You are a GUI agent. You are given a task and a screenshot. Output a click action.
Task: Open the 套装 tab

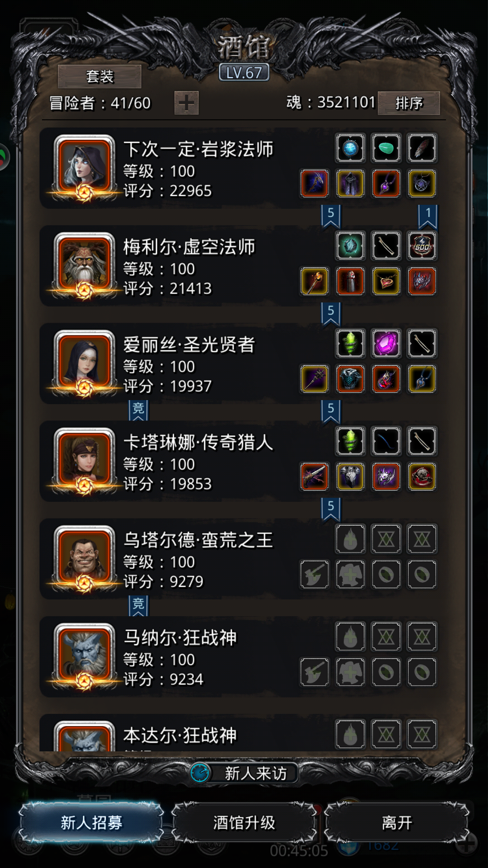[99, 76]
